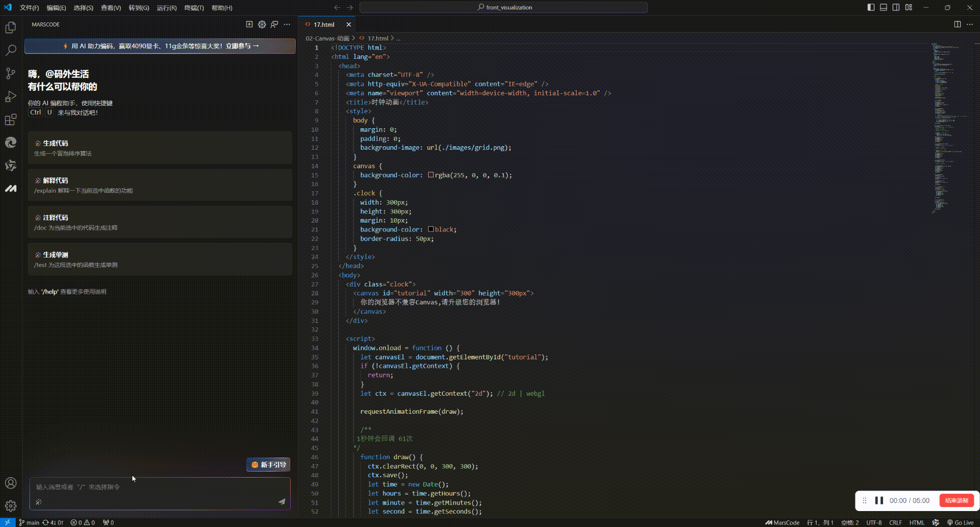Click the MarsCode settings gear icon

point(262,24)
